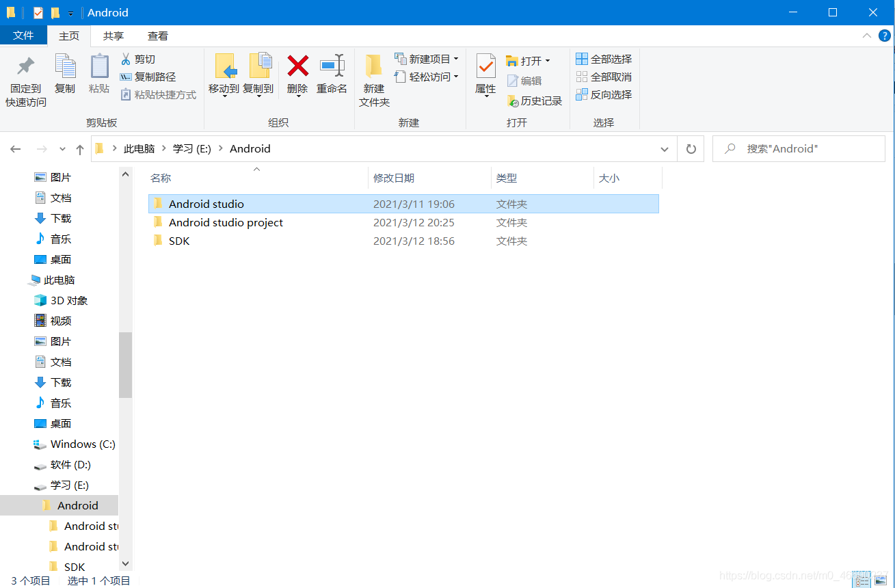Select the SDK folder in file list
Viewport: 895px width, 588px height.
pyautogui.click(x=403, y=241)
